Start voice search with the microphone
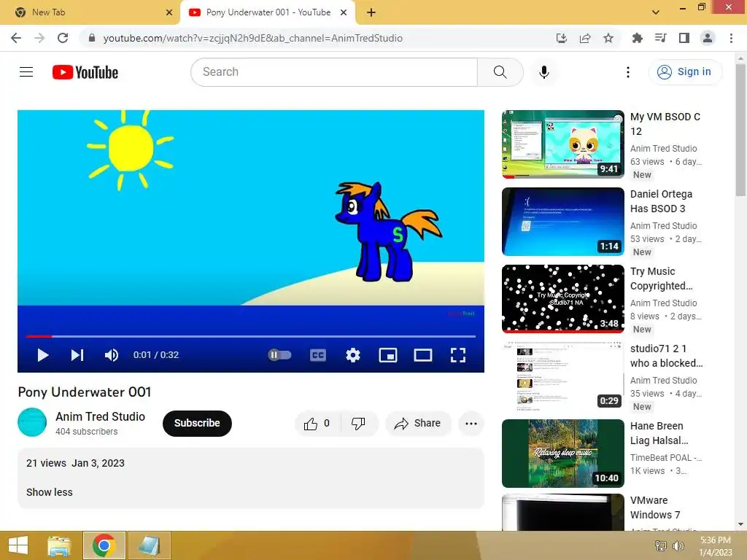Viewport: 747px width, 560px height. pos(544,72)
